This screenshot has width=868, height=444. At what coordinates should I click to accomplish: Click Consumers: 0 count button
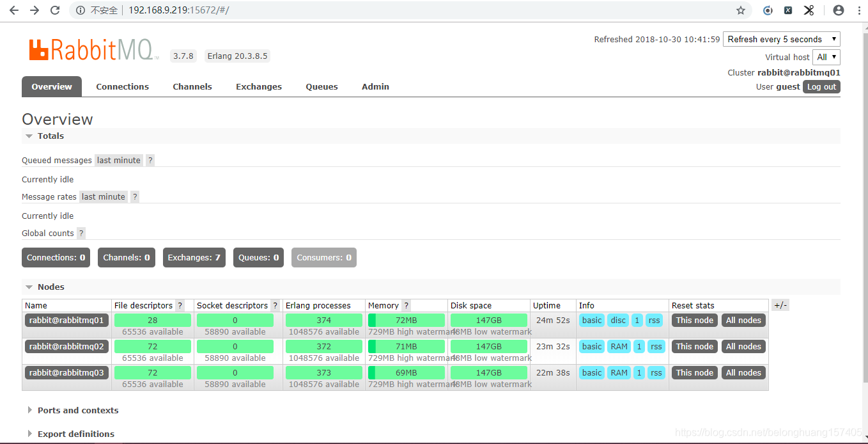[x=324, y=258]
